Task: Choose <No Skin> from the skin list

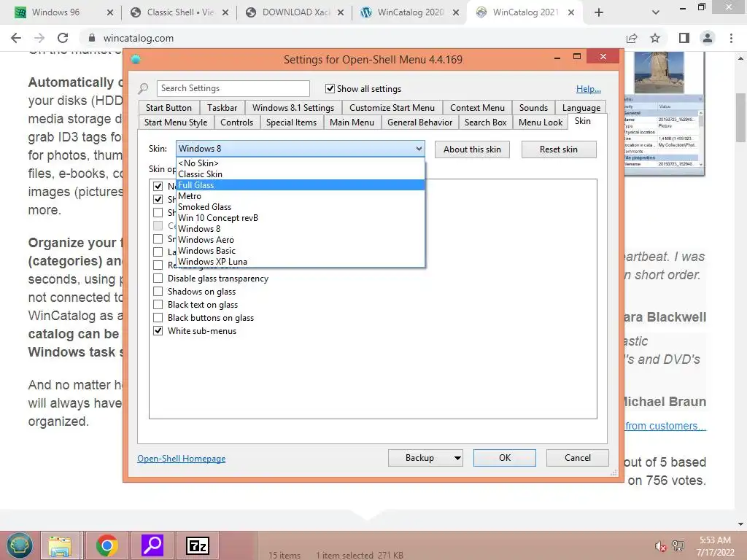Action: pos(300,163)
